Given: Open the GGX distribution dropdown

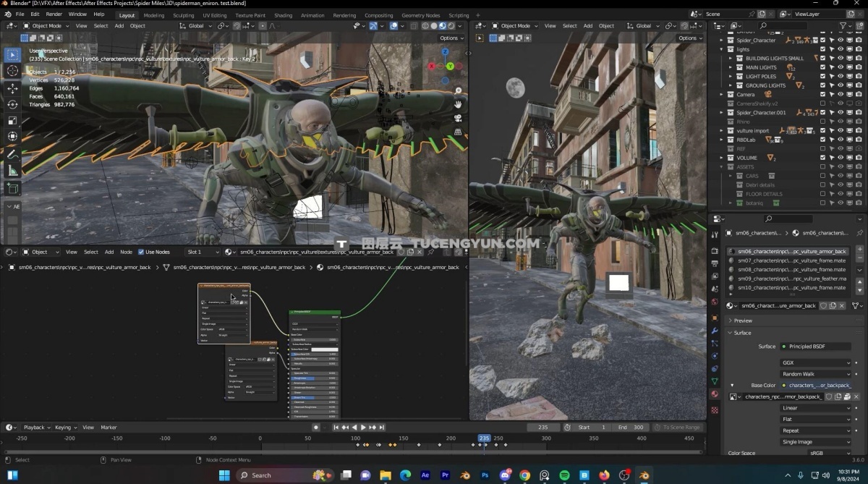Looking at the screenshot, I should click(x=815, y=363).
